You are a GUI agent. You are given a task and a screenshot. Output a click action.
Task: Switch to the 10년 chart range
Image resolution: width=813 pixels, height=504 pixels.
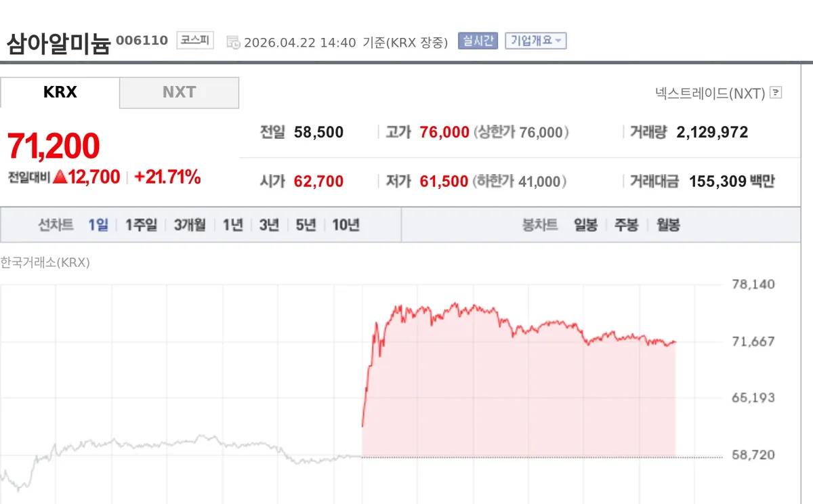click(x=346, y=225)
